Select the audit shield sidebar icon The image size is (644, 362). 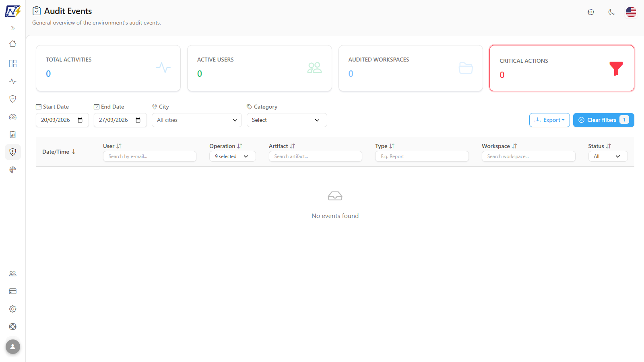coord(13,152)
